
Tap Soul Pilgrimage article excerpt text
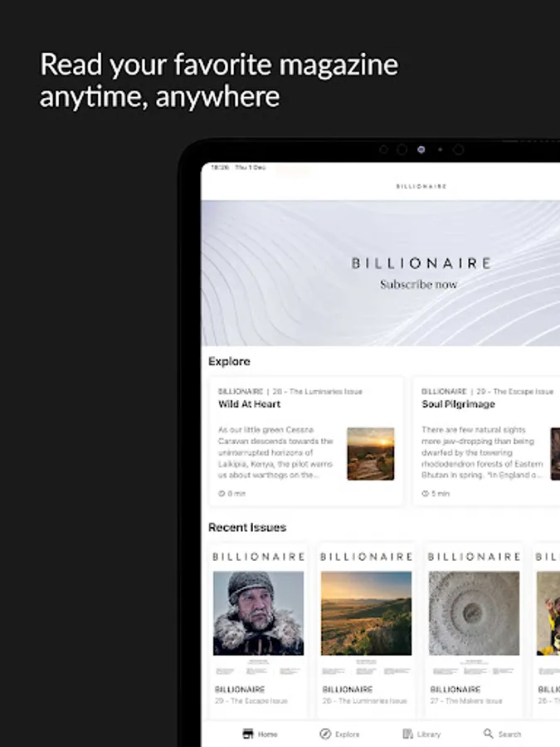[x=482, y=452]
